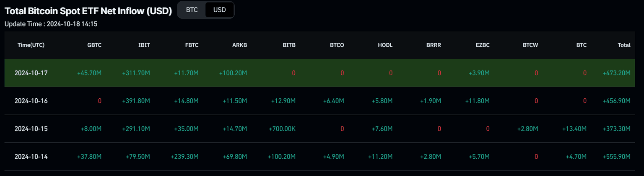This screenshot has height=176, width=644.
Task: Click the Total column header
Action: (x=624, y=45)
